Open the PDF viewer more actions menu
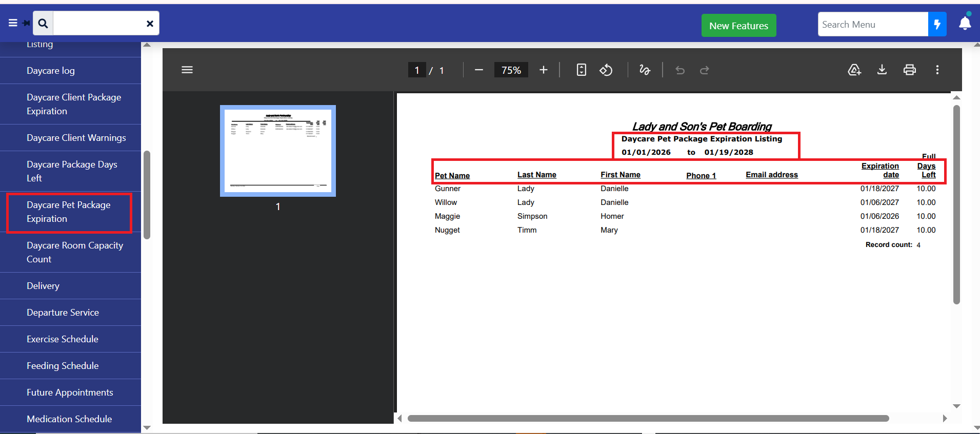The height and width of the screenshot is (434, 980). coord(937,70)
